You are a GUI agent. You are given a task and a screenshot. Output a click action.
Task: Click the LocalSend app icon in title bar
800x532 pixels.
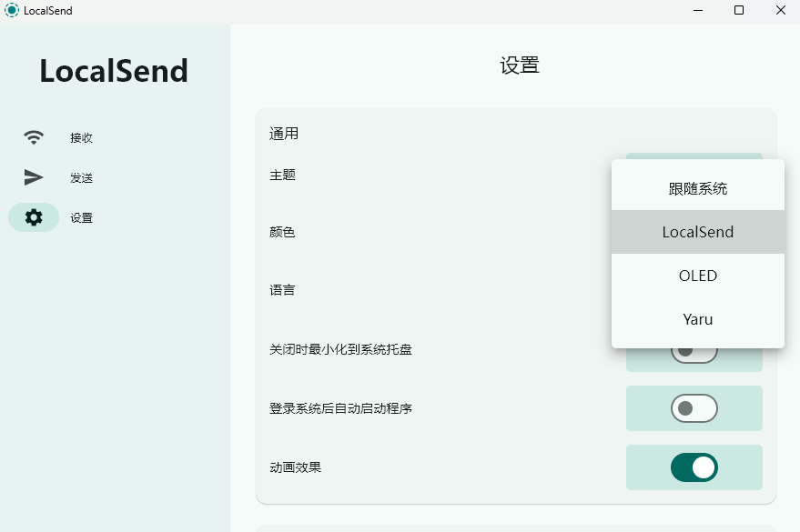[x=12, y=11]
